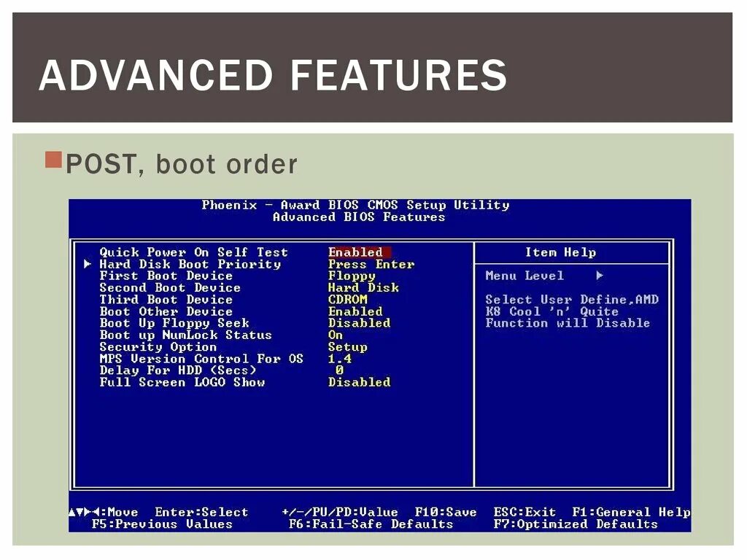Image resolution: width=747 pixels, height=560 pixels.
Task: Click ESC:Exit key hint
Action: tap(525, 513)
